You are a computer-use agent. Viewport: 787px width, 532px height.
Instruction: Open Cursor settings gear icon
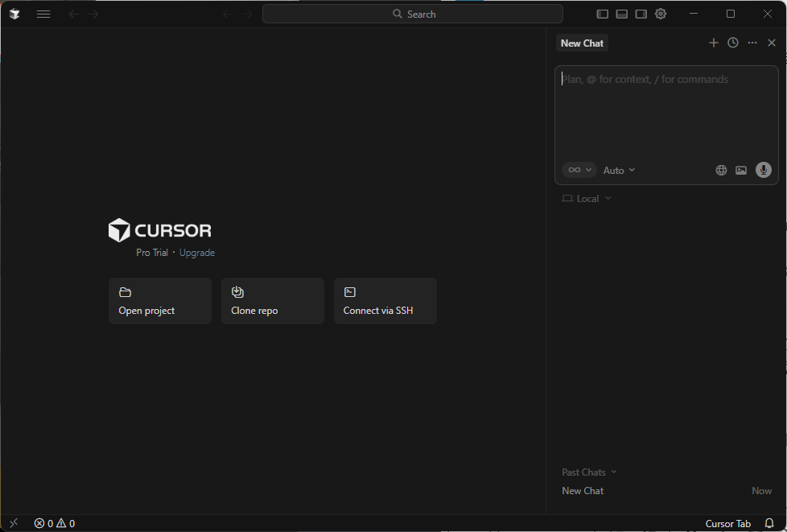661,14
